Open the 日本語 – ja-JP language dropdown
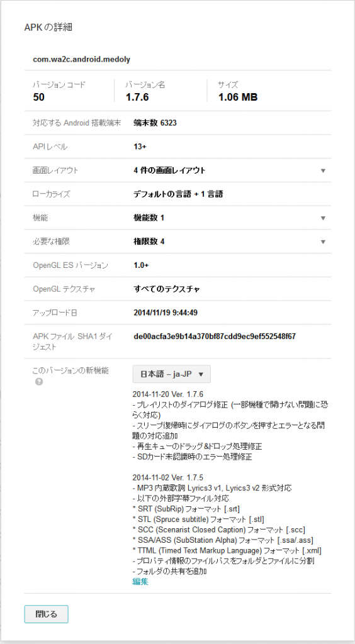The height and width of the screenshot is (644, 355). [x=172, y=374]
